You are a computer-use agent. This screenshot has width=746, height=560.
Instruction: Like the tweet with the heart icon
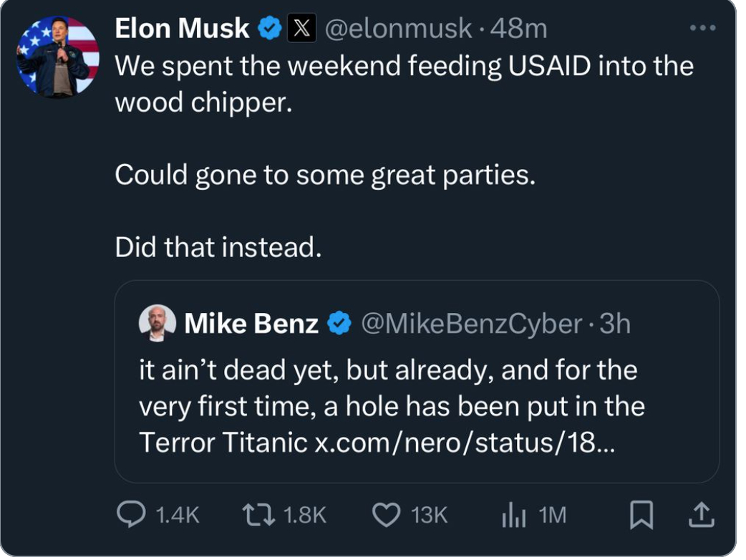point(387,515)
